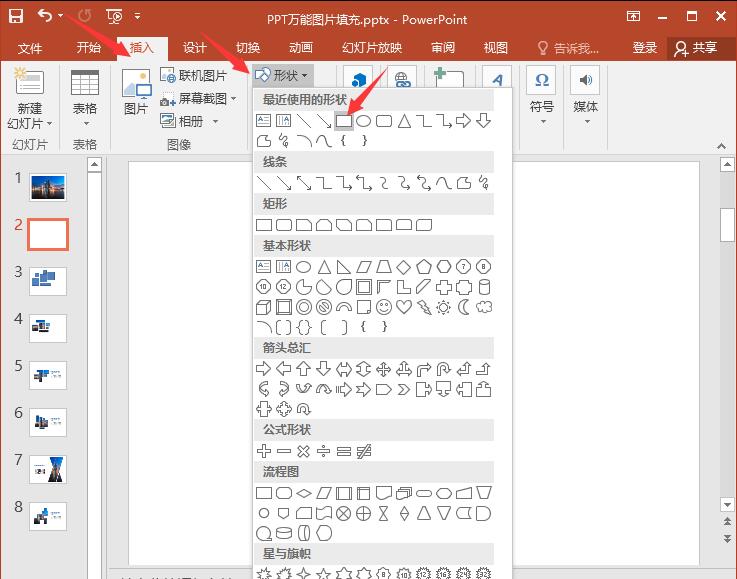Screen dimensions: 737x579
Task: Select the plus sign equation shape
Action: [264, 451]
